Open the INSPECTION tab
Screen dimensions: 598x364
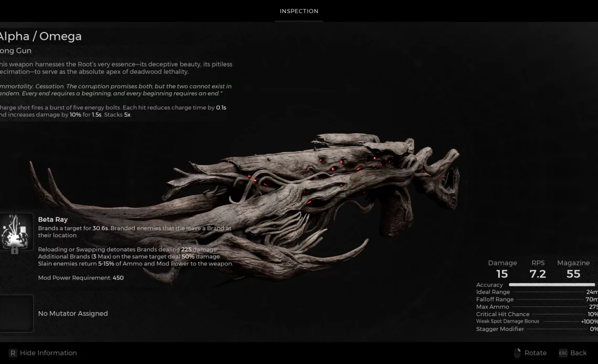[x=298, y=11]
